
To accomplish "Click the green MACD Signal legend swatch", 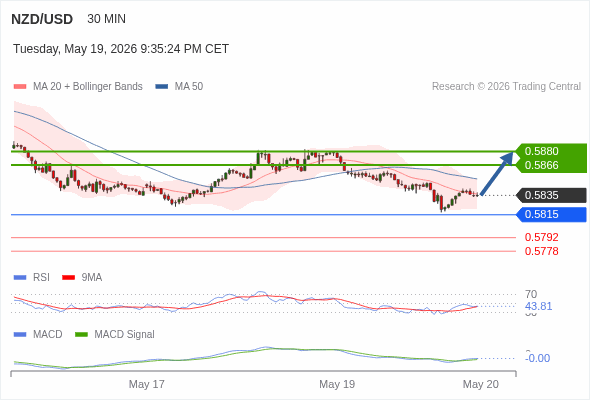I will 81,335.
